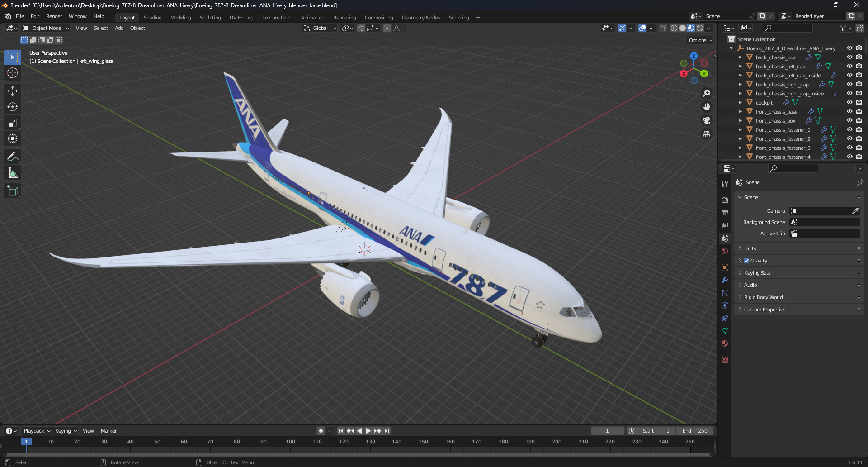Switch perspective/orthographic grid icon
Screen dimensions: 868x467
click(x=707, y=134)
